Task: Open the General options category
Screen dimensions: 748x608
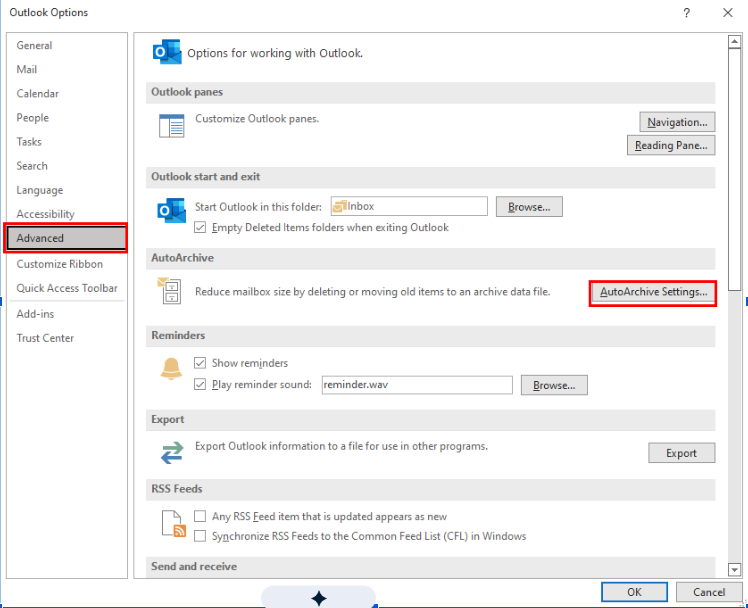Action: click(67, 45)
